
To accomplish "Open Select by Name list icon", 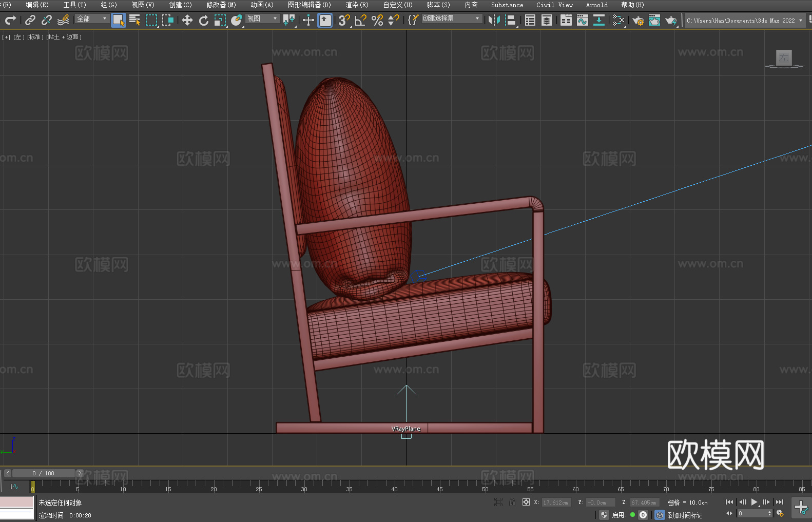I will click(x=135, y=20).
